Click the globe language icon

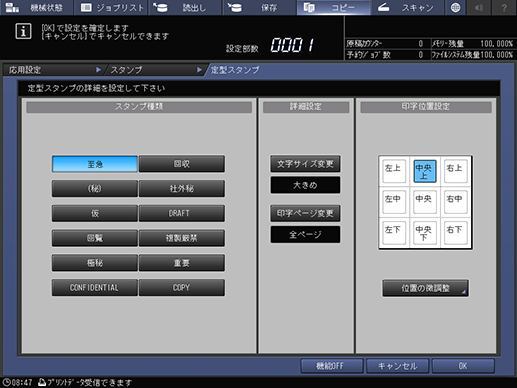click(455, 7)
